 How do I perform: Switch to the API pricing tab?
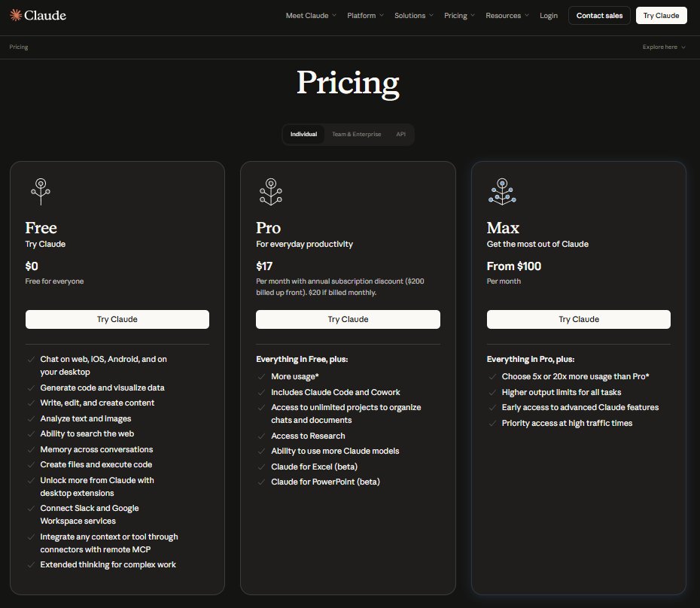tap(401, 135)
